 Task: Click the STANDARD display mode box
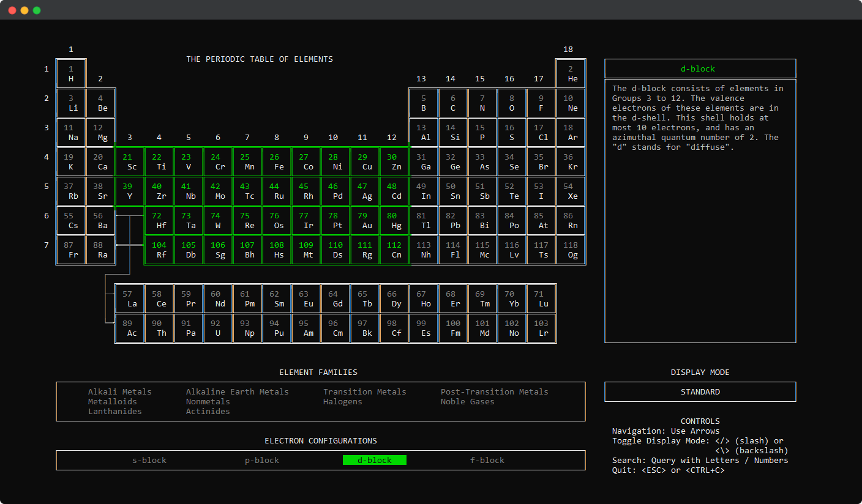700,391
